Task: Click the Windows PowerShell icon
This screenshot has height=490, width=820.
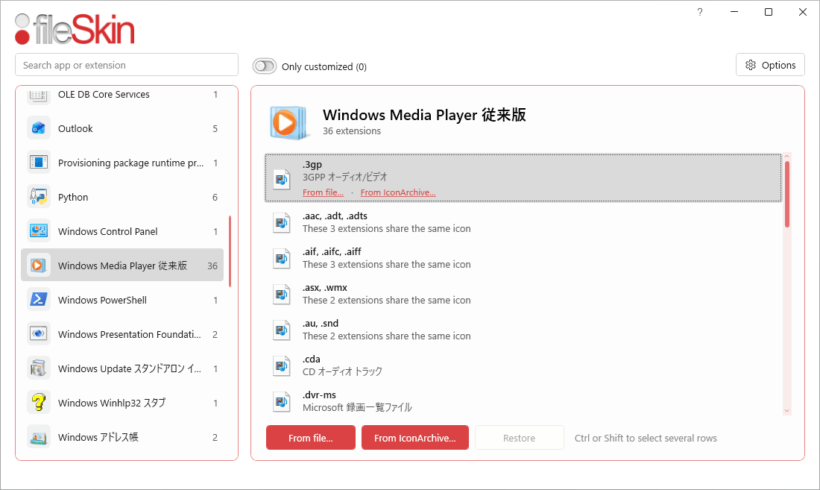Action: tap(38, 300)
